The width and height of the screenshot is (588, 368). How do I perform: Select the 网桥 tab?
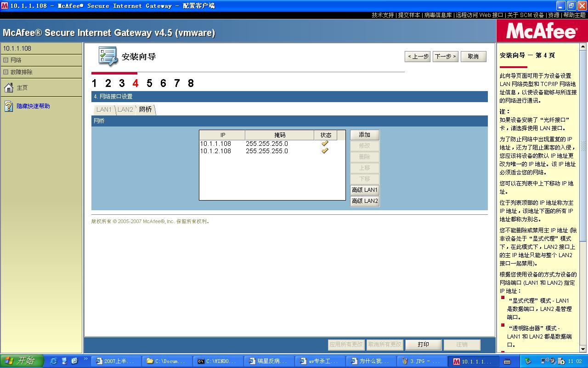click(x=146, y=109)
